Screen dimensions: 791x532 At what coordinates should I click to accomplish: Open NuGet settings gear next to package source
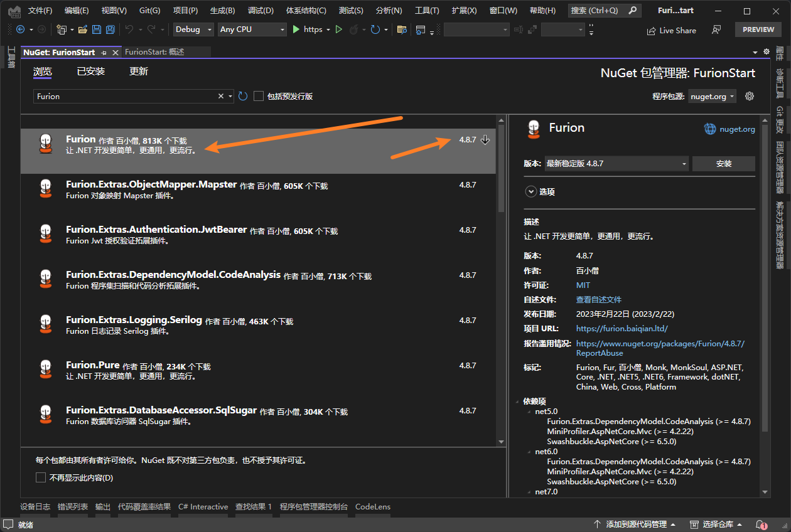coord(749,96)
